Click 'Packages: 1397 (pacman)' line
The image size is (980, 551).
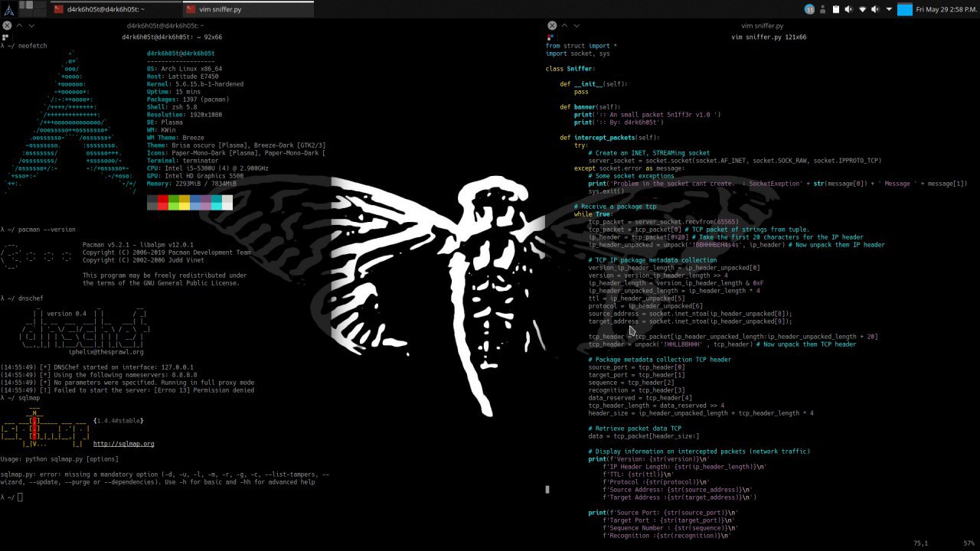click(x=188, y=99)
